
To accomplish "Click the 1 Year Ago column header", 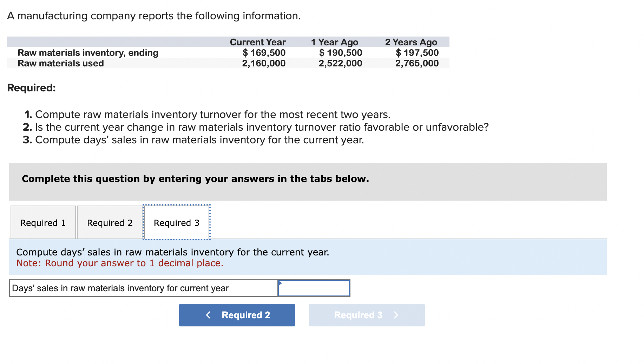I will [334, 42].
